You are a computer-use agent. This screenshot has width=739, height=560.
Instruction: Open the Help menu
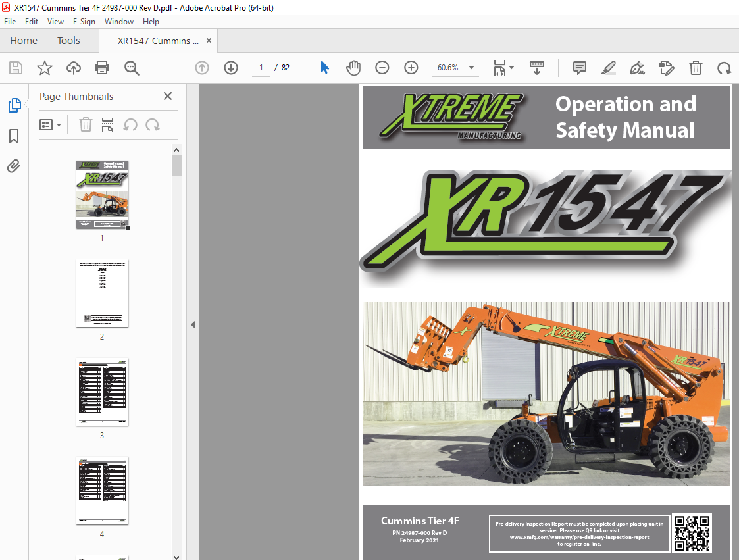click(x=151, y=22)
